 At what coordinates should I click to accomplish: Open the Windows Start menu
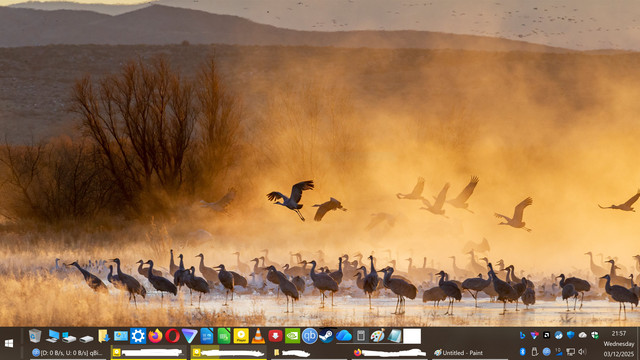(9, 344)
